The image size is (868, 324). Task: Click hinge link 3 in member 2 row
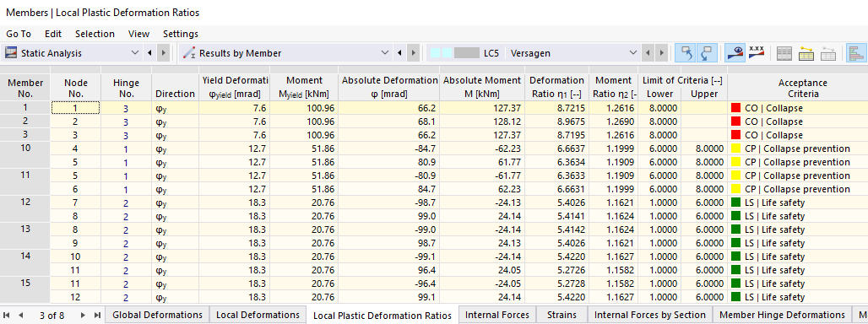(x=126, y=121)
